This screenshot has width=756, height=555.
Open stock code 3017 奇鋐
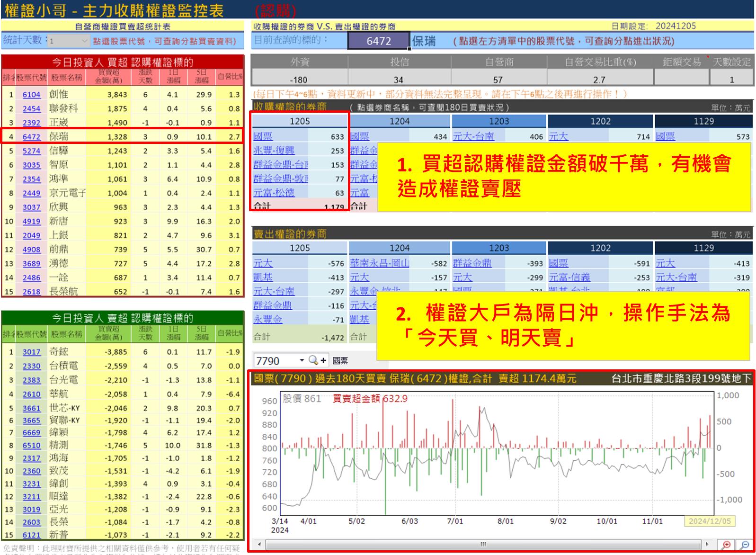(31, 352)
